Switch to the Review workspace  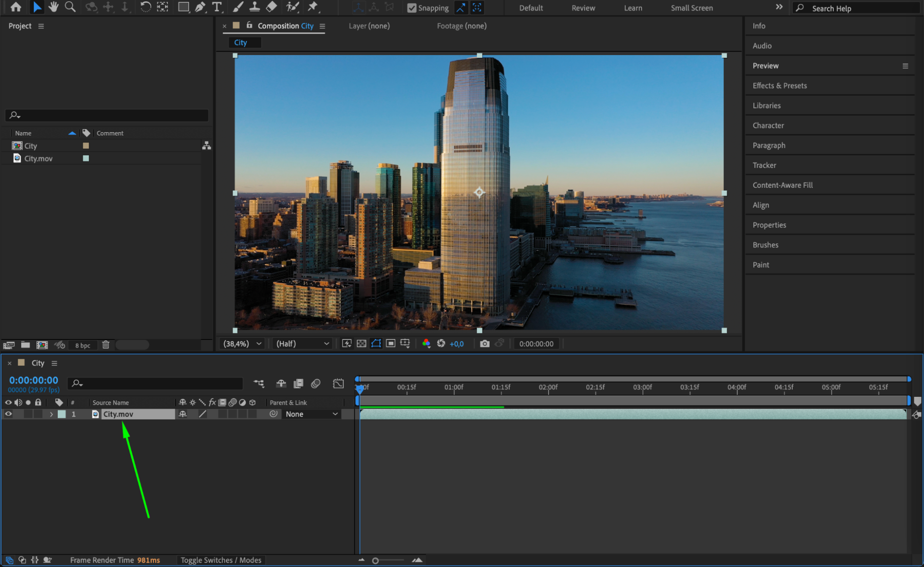pyautogui.click(x=583, y=8)
